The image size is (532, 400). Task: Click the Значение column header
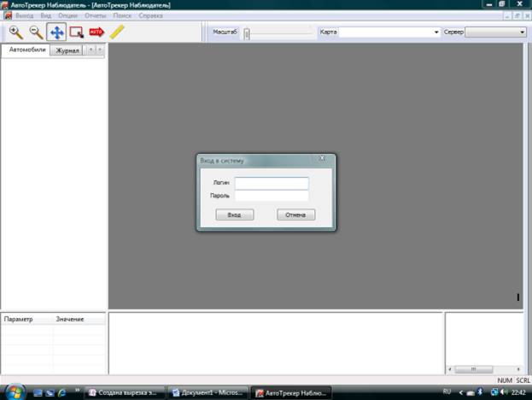tap(79, 319)
